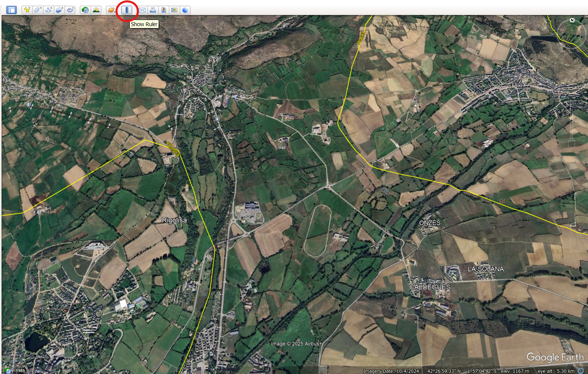Click the zoom slider control
The image size is (588, 374).
[571, 127]
